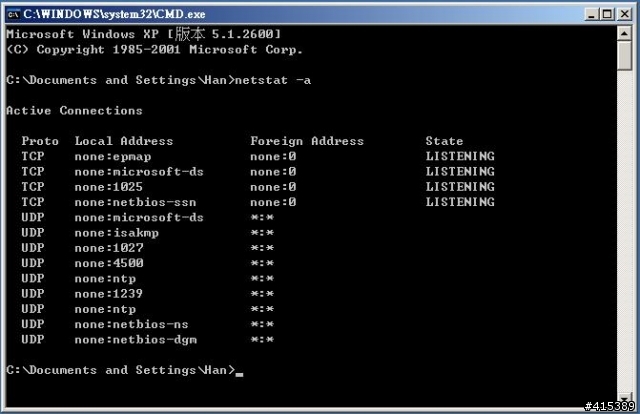This screenshot has width=640, height=414.
Task: Click 'none:1027' local address
Action: (109, 248)
